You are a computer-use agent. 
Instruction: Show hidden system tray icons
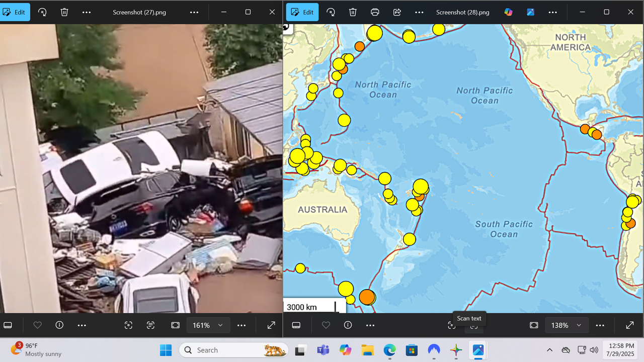click(549, 350)
